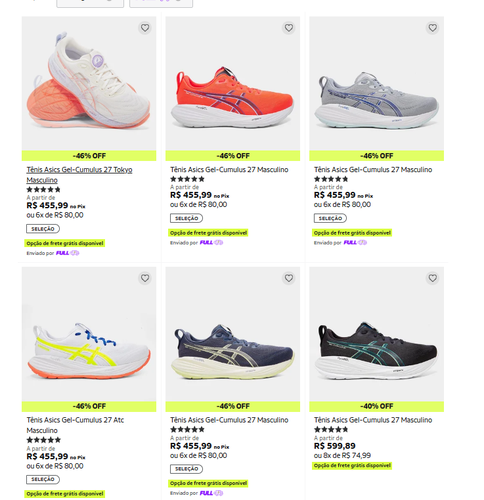Image resolution: width=484 pixels, height=500 pixels.
Task: Click the five-star rating of the orange shoe
Action: [187, 179]
